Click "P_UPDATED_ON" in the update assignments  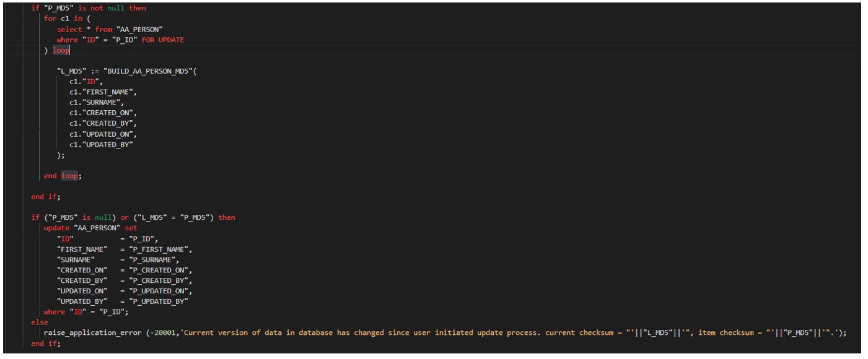(x=159, y=292)
